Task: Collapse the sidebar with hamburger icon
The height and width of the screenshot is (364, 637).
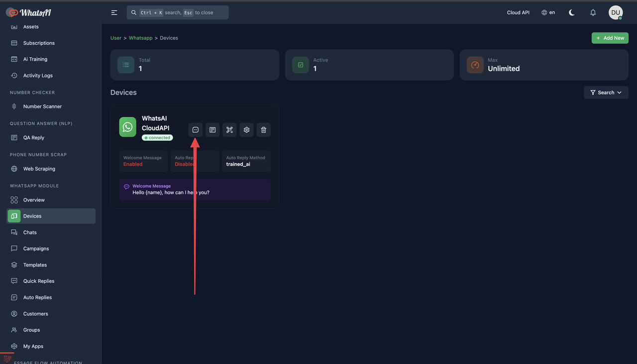Action: [x=114, y=12]
